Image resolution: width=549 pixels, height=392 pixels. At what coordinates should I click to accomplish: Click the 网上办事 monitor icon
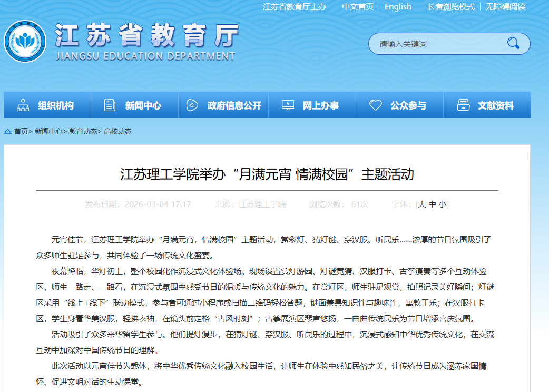coord(288,105)
